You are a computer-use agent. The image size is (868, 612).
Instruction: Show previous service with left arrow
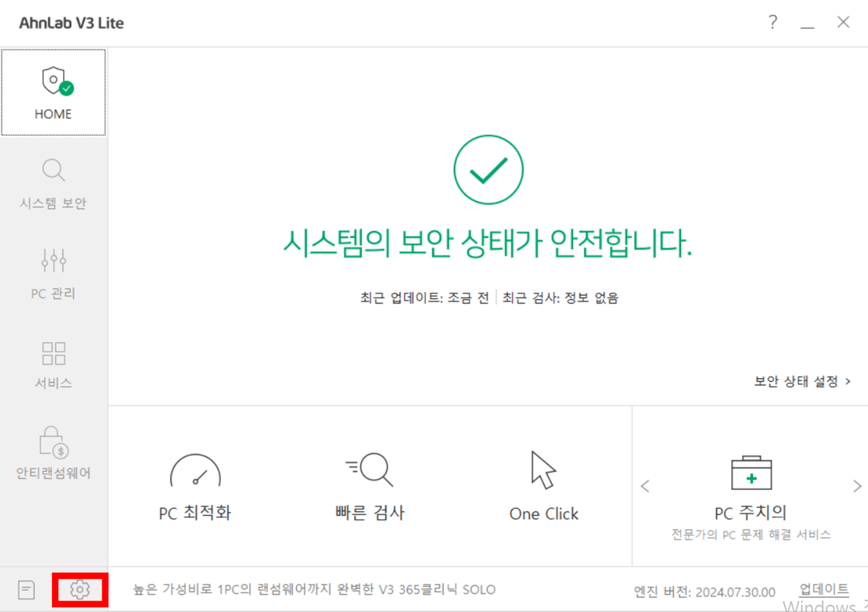pyautogui.click(x=646, y=486)
